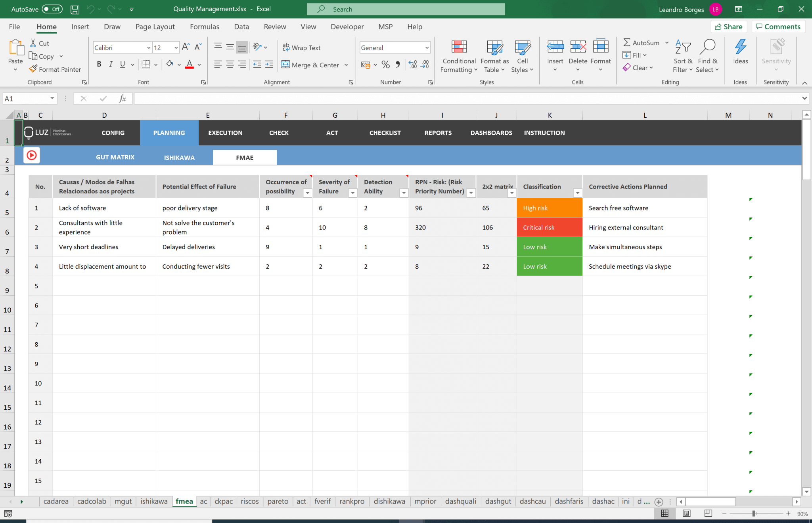Toggle Bold formatting

click(99, 64)
